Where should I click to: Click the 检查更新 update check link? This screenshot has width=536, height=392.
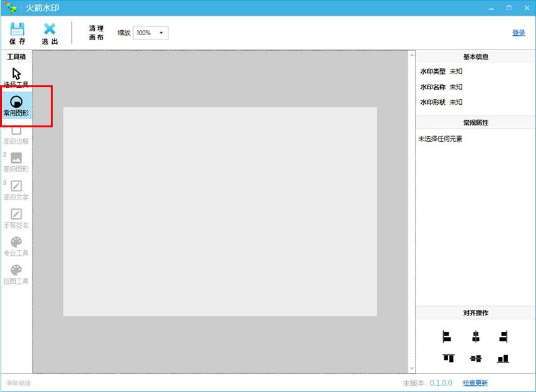click(x=475, y=382)
